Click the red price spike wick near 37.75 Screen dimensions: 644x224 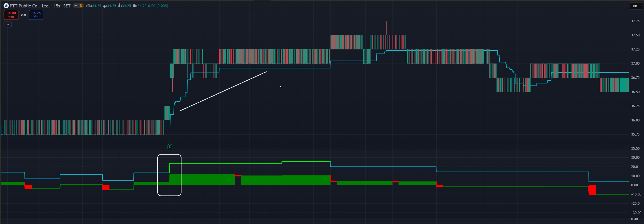click(x=386, y=28)
